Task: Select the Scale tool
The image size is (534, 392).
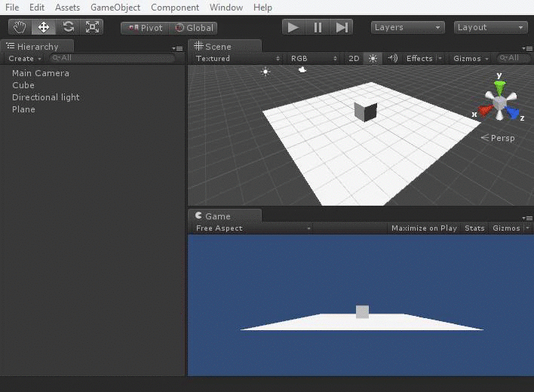Action: (x=92, y=27)
